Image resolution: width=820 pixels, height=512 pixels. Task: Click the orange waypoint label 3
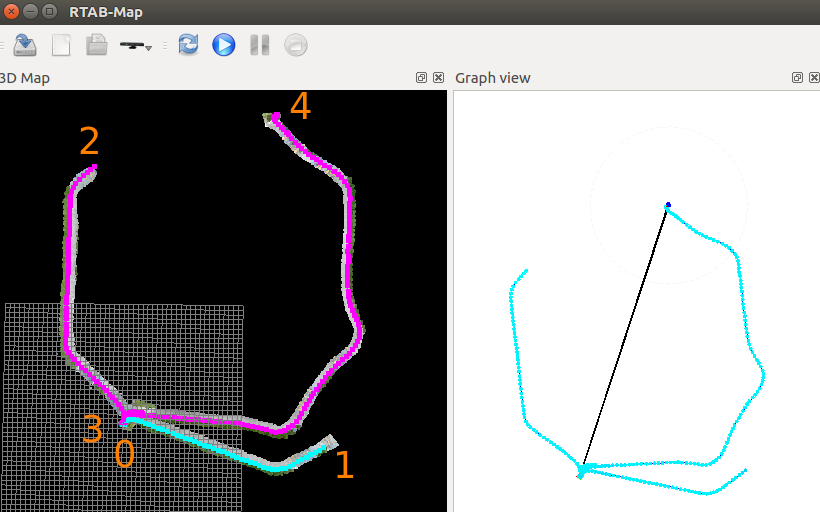pos(92,430)
